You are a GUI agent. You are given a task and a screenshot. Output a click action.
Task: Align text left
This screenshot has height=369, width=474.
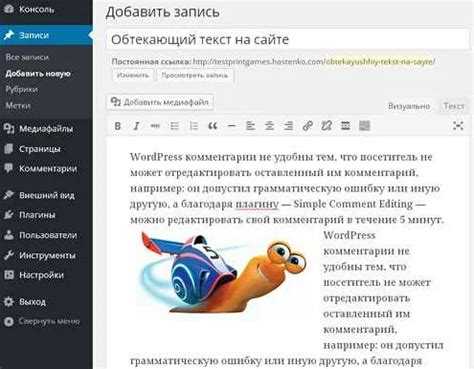point(250,126)
